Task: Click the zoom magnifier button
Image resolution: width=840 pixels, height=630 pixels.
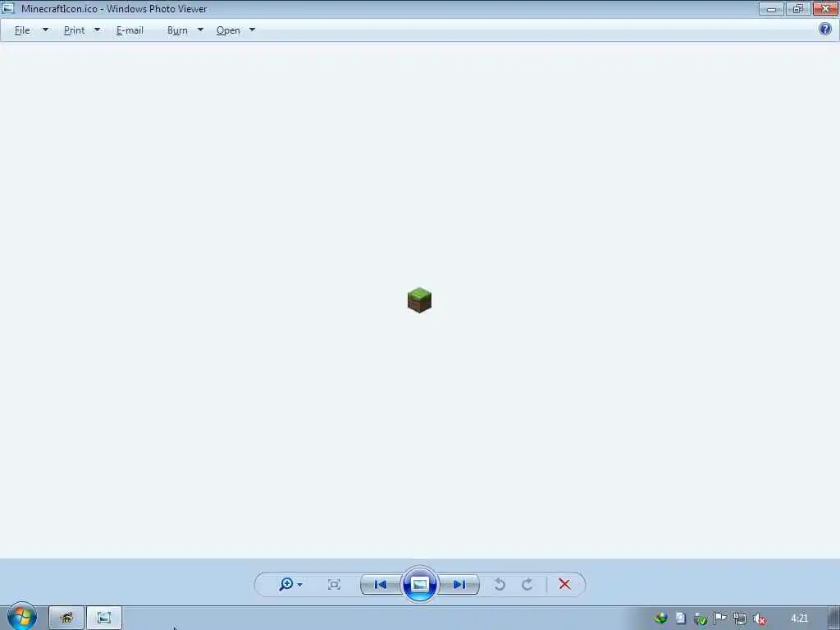Action: coord(286,584)
